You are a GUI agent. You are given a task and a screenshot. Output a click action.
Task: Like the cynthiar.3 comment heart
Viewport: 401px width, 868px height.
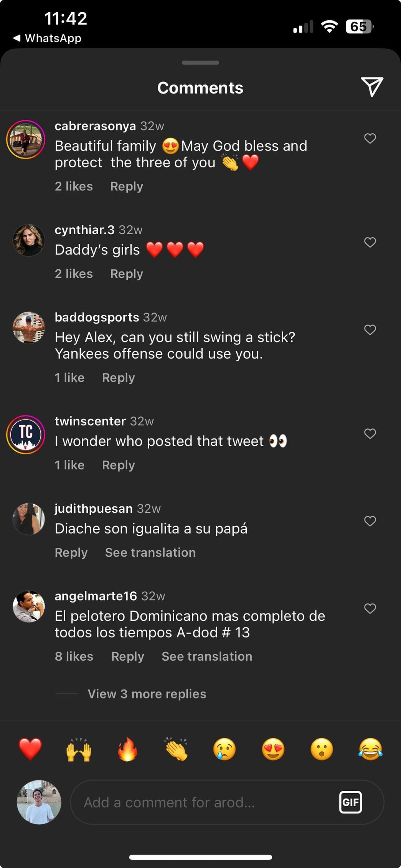coord(370,242)
